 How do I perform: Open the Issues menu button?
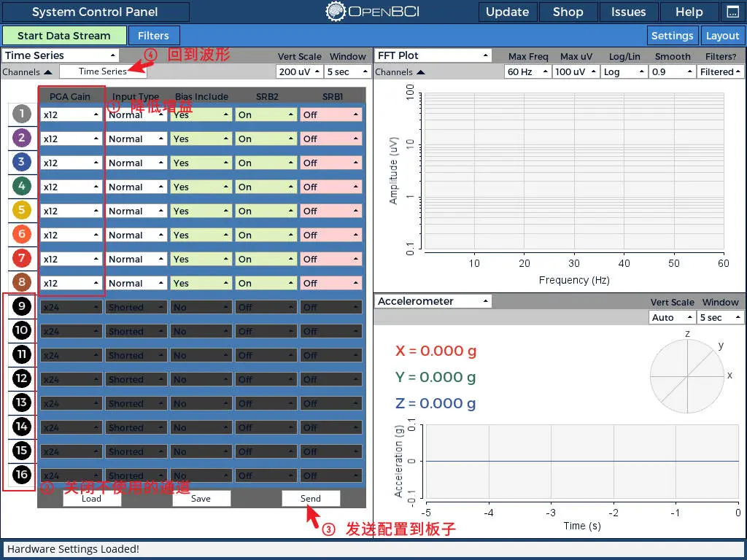[x=628, y=12]
